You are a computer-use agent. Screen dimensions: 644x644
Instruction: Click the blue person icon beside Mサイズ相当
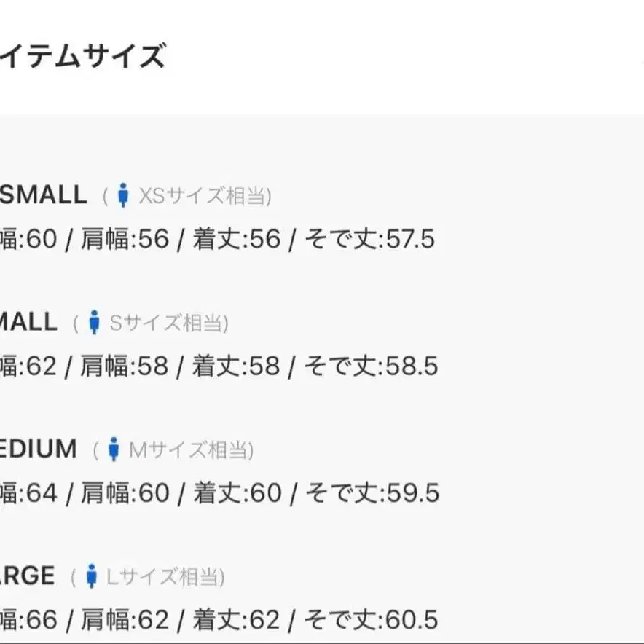click(x=113, y=449)
